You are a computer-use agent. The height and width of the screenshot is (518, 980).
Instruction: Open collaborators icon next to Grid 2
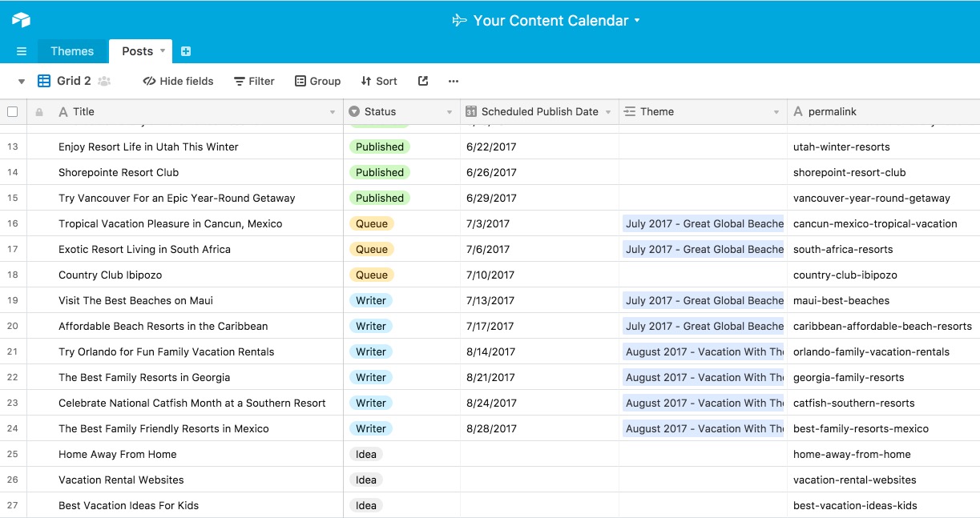104,81
